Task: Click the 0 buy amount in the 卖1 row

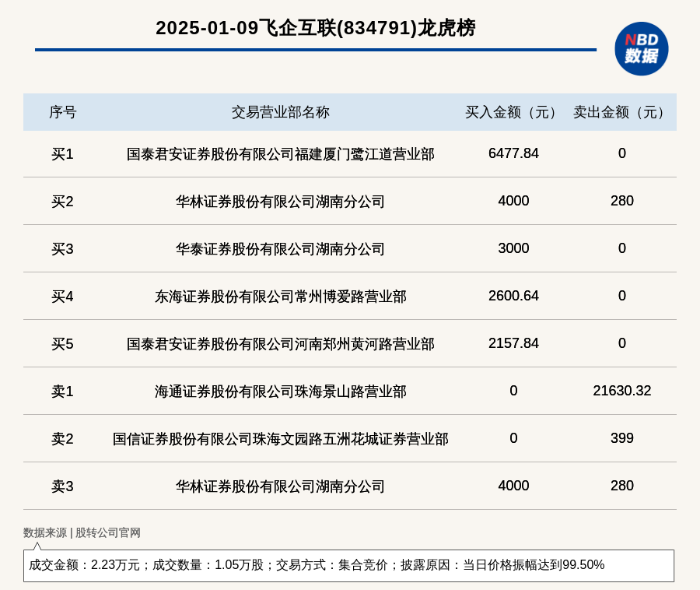Action: coord(513,391)
